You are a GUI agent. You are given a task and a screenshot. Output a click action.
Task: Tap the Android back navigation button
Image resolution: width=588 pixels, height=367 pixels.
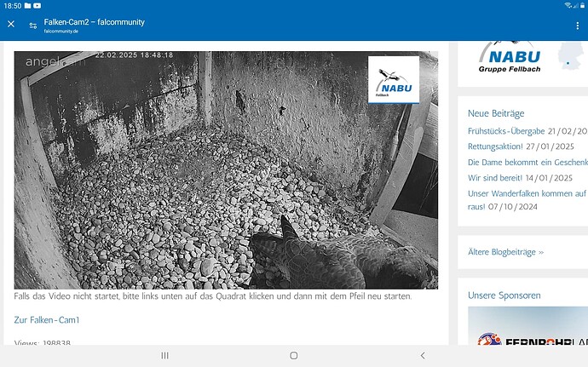[423, 355]
